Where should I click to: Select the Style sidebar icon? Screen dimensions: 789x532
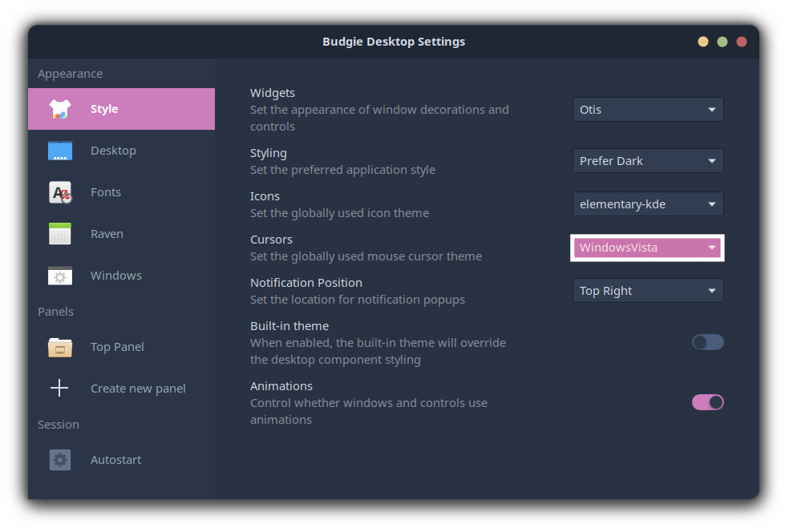pyautogui.click(x=59, y=108)
